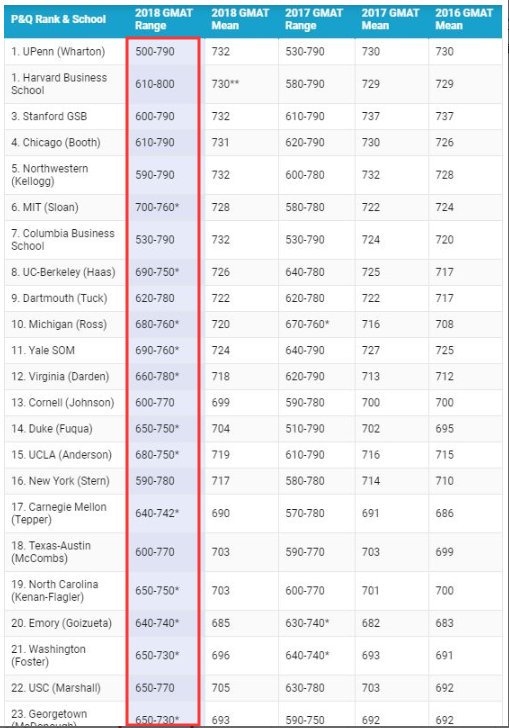The height and width of the screenshot is (728, 509).
Task: Select Columbia Business School row label
Action: 63,240
